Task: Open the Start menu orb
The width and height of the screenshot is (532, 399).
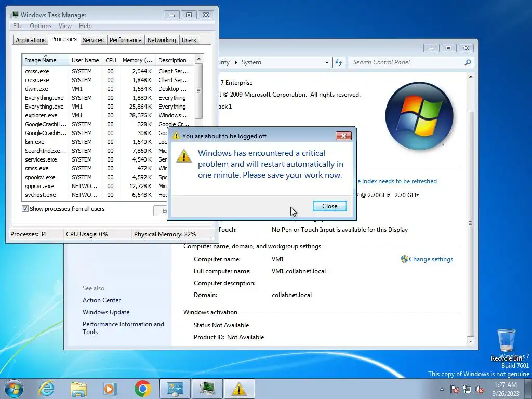Action: pyautogui.click(x=14, y=389)
